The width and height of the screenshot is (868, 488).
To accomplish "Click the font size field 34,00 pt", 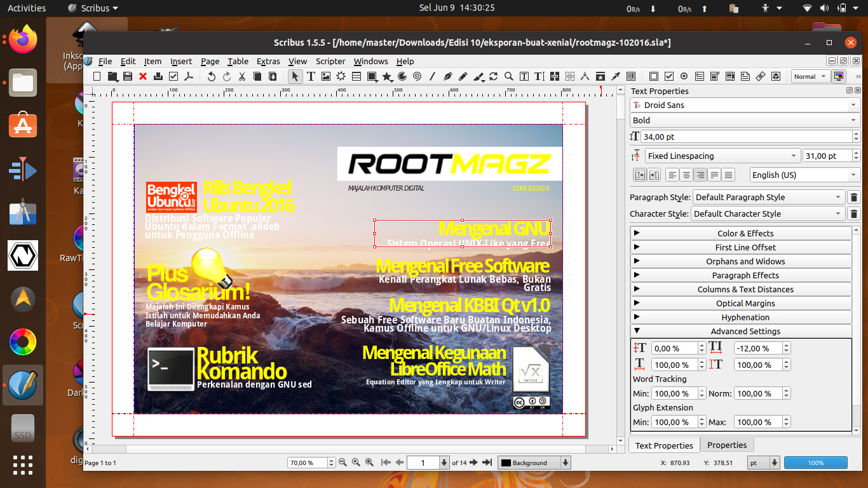I will pos(747,137).
